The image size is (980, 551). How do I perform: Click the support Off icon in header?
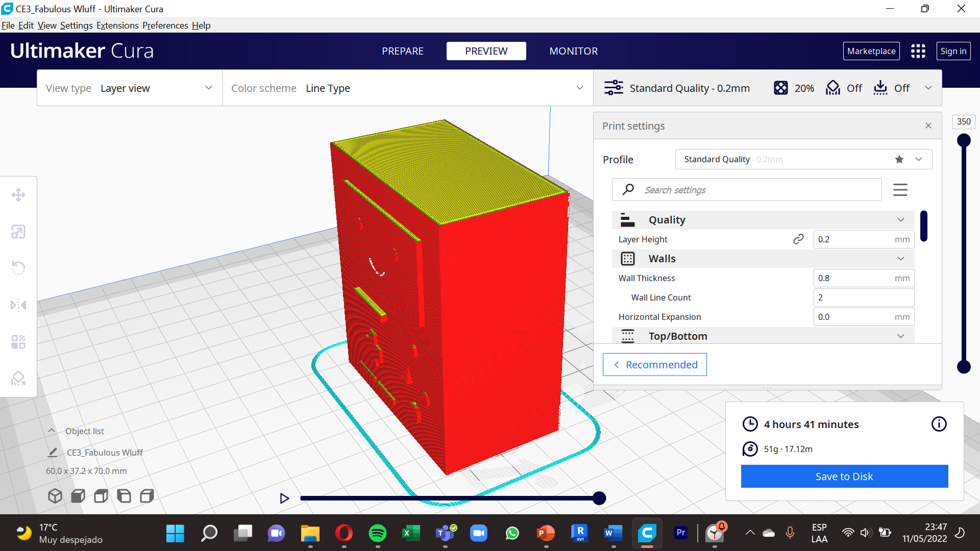coord(833,88)
